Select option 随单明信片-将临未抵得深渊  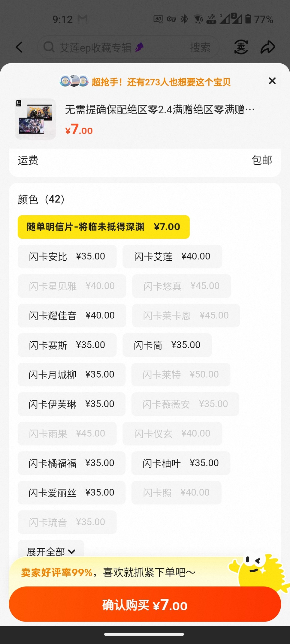click(x=104, y=227)
